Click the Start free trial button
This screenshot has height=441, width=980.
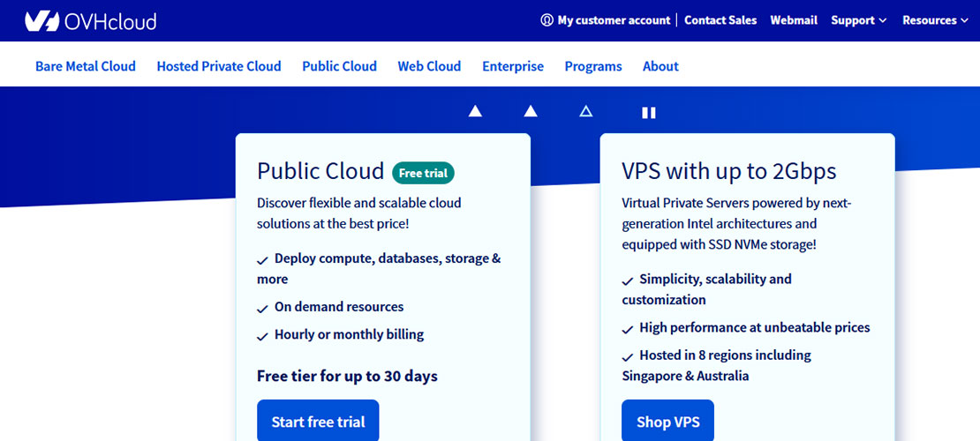(318, 422)
